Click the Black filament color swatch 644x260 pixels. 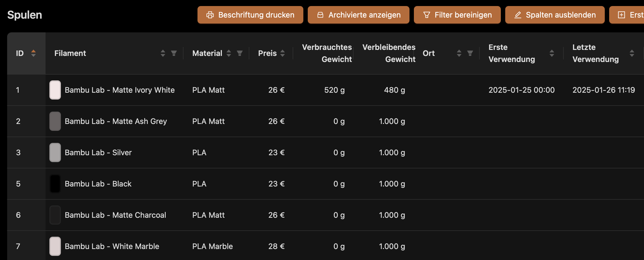coord(55,184)
